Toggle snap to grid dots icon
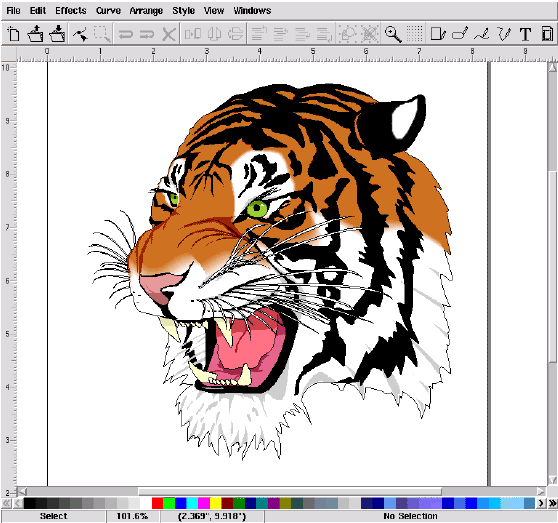The height and width of the screenshot is (523, 558). (x=415, y=34)
